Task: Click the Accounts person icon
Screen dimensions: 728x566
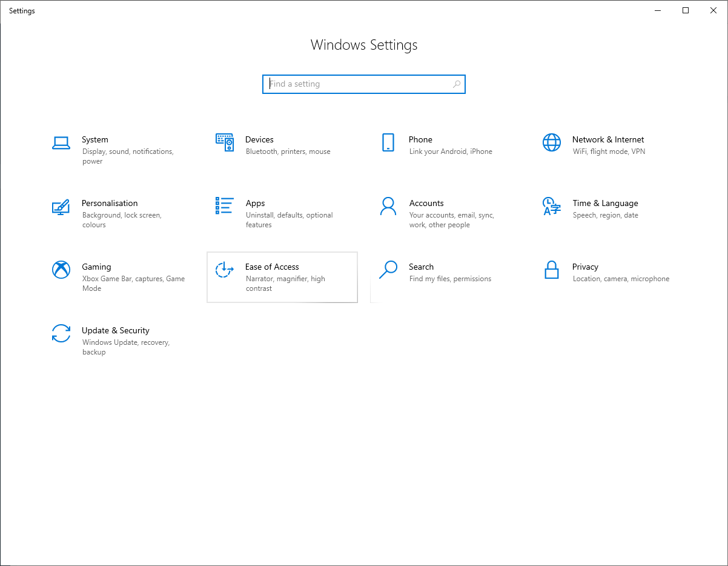Action: click(388, 206)
